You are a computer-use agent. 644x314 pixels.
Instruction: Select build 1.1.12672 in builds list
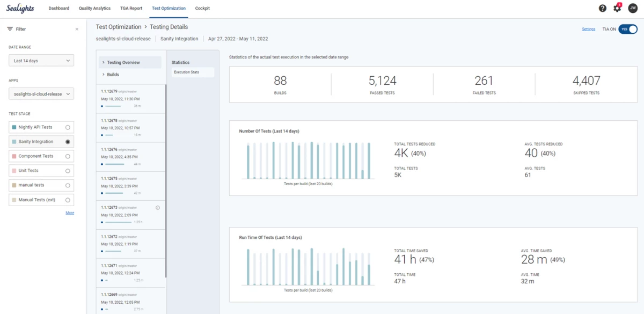tap(130, 244)
